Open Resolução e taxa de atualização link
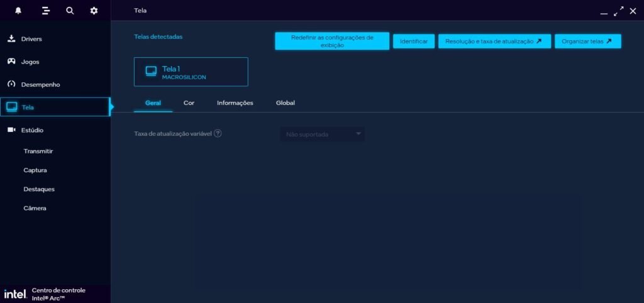 pyautogui.click(x=494, y=41)
